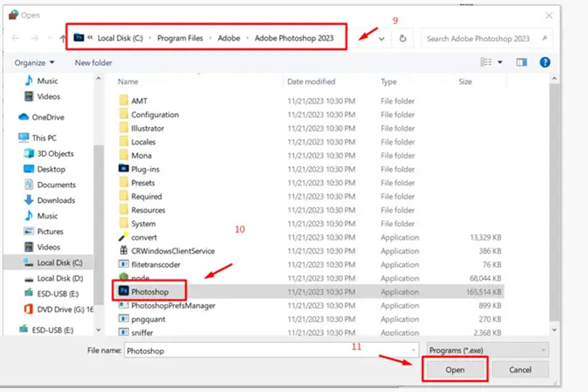The image size is (588, 392).
Task: Sort files by the Type column
Action: [x=389, y=82]
